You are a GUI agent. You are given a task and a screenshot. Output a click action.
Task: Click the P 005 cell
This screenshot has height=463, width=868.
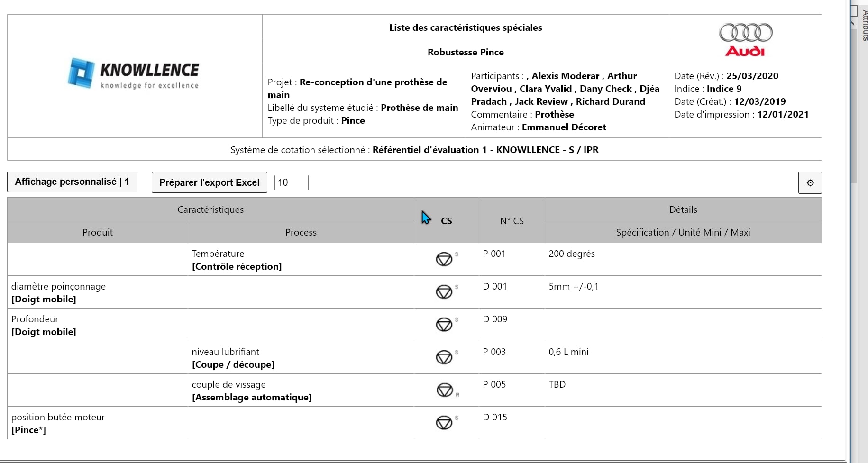(x=512, y=390)
